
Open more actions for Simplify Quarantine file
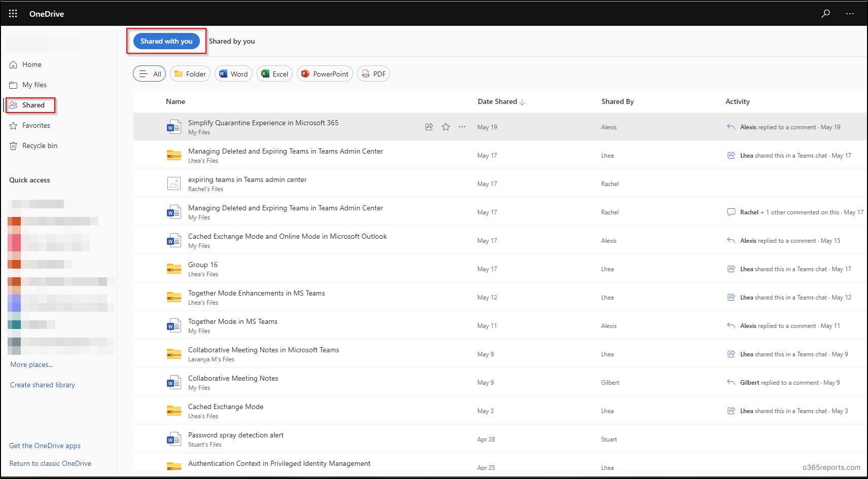(462, 127)
